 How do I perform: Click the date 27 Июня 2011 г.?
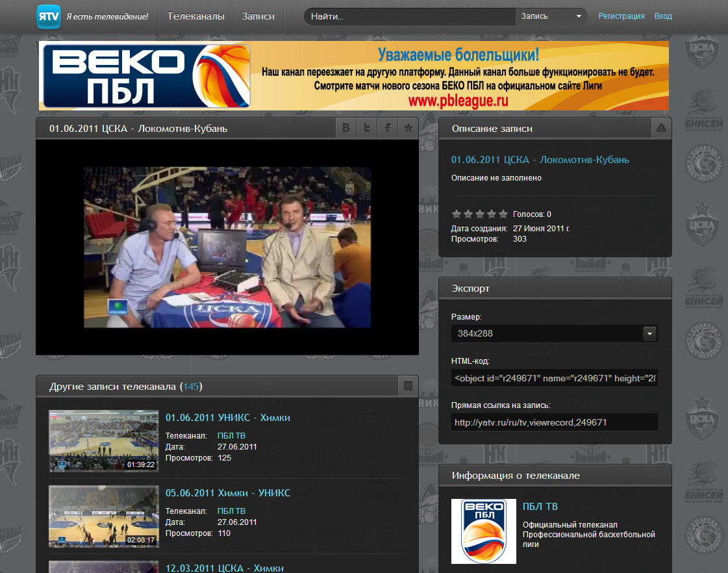click(x=542, y=229)
